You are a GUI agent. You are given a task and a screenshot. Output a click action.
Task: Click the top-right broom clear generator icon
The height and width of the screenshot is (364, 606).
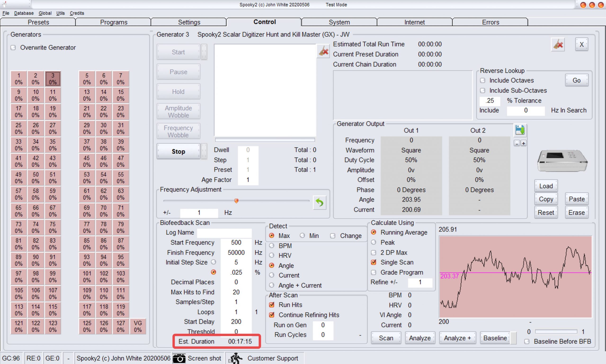click(x=558, y=45)
